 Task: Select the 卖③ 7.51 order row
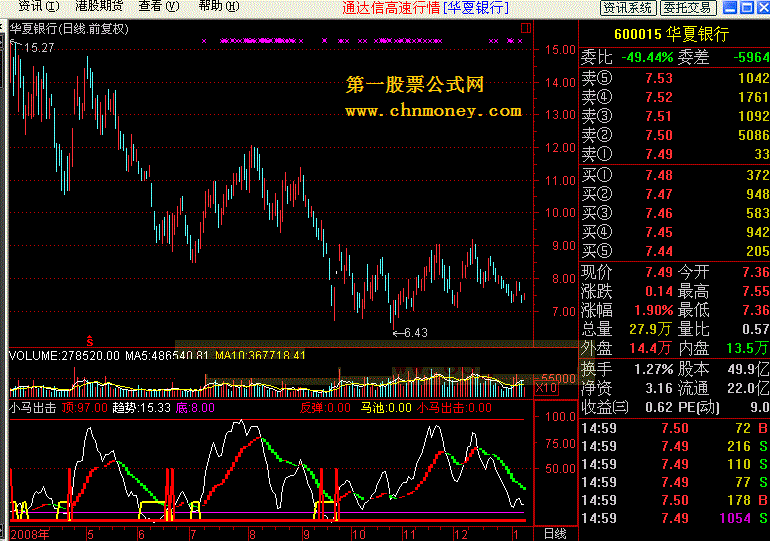click(x=675, y=116)
